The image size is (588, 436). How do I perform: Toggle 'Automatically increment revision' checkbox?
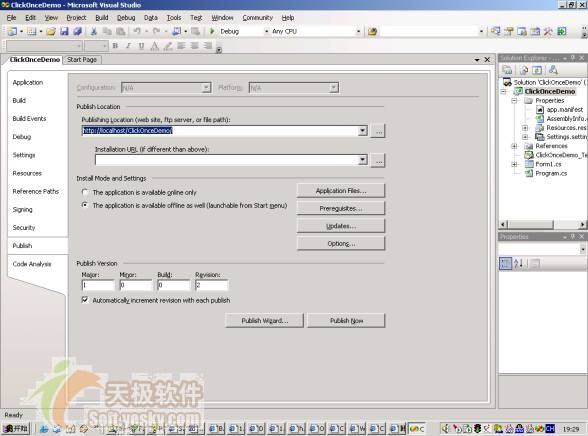coord(85,300)
